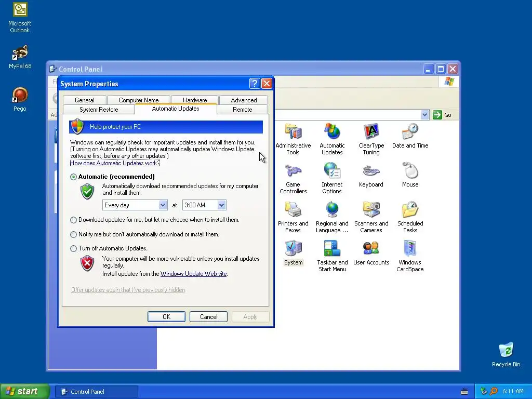The width and height of the screenshot is (532, 399).
Task: Open Taskbar and Start Menu icon
Action: click(332, 256)
